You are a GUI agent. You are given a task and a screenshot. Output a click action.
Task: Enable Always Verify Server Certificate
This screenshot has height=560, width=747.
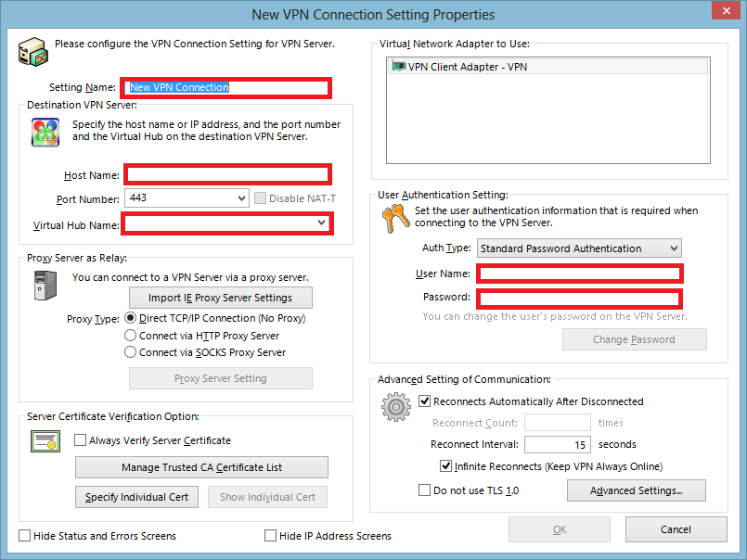[x=80, y=440]
